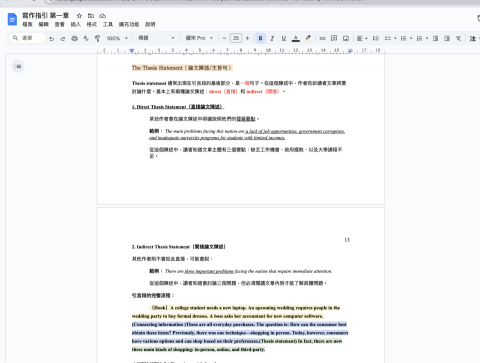Screen dimensions: 480x363
Task: Insert a bulleted list
Action: [x=403, y=38]
